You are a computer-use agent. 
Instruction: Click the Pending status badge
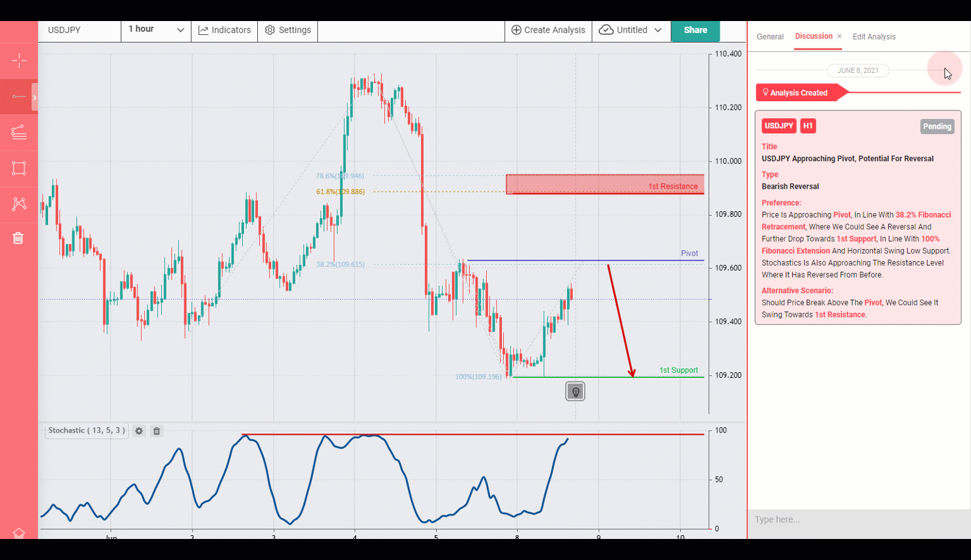[x=937, y=126]
